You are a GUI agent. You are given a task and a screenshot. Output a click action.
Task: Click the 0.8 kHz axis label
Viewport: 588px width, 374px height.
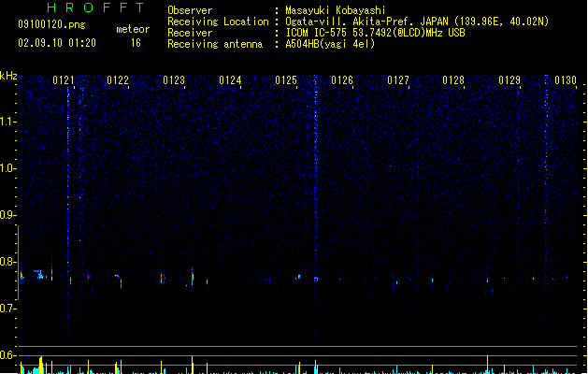pyautogui.click(x=7, y=262)
